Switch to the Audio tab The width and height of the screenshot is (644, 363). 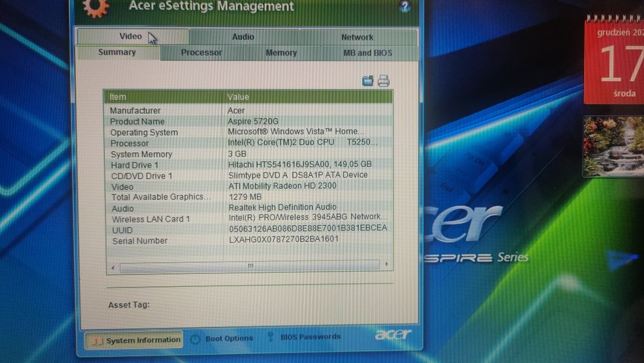click(x=243, y=37)
